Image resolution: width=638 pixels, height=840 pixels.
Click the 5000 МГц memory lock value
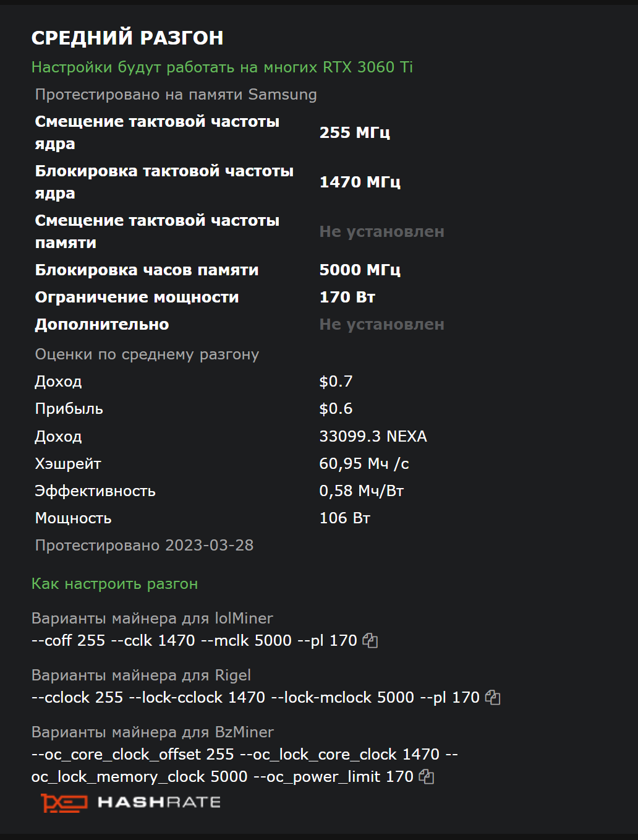click(360, 270)
